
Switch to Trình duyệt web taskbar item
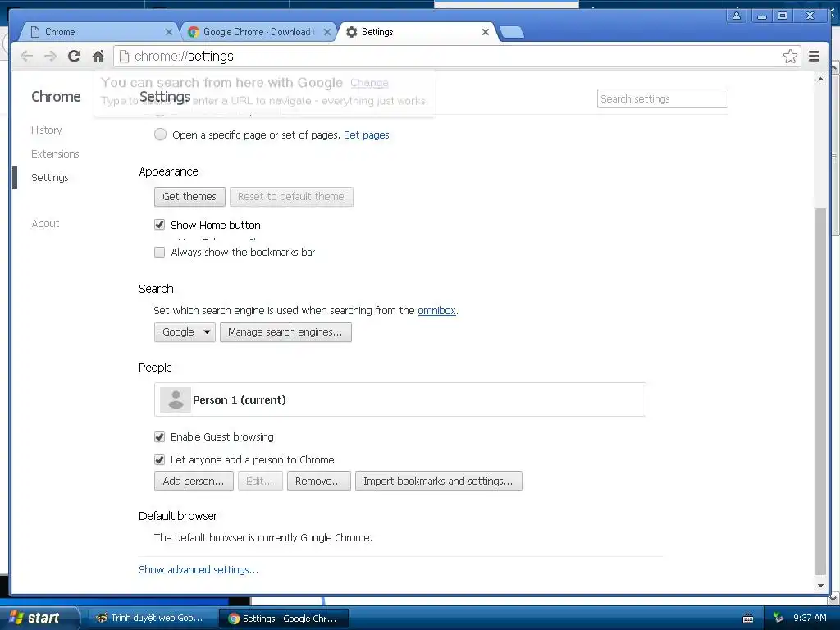tap(152, 619)
